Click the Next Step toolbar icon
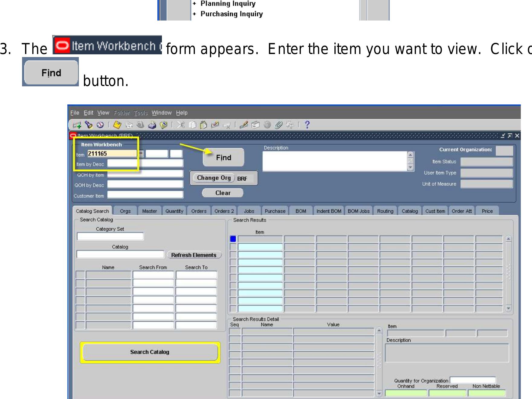 [x=129, y=125]
